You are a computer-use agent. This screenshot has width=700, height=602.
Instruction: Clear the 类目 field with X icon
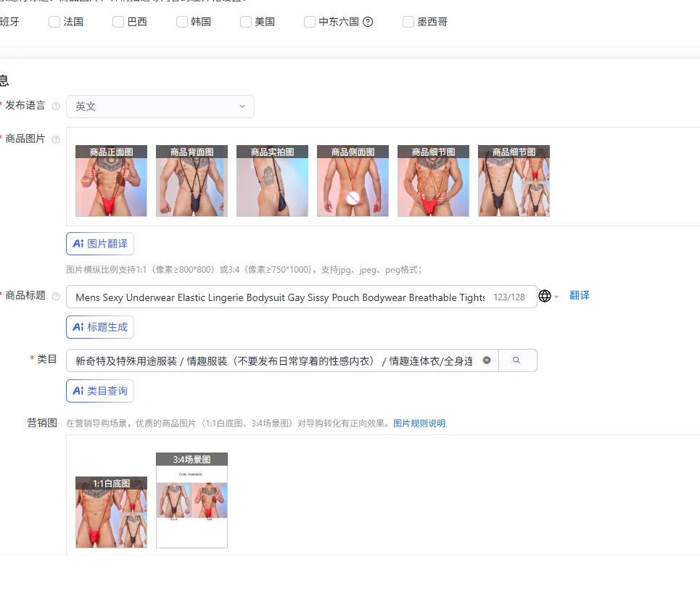pos(487,360)
